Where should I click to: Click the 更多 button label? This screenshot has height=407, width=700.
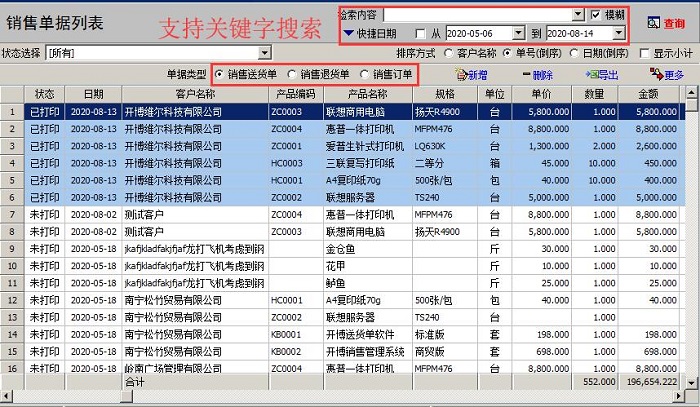coord(674,75)
